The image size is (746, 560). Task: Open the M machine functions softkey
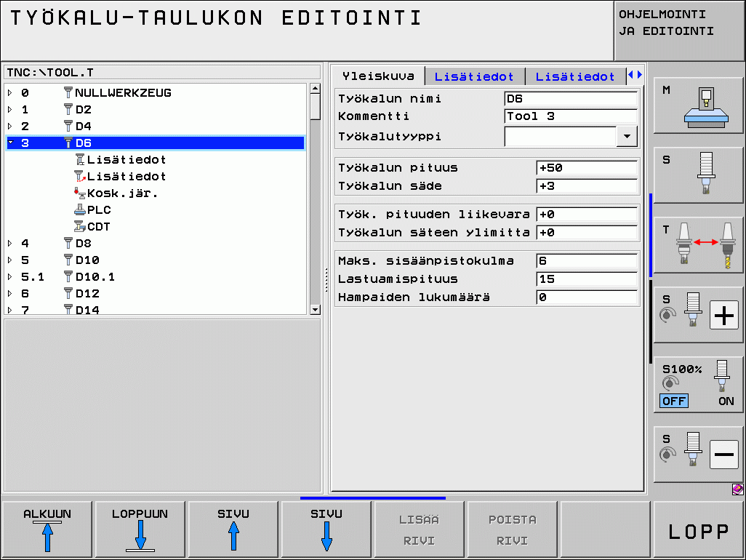click(698, 105)
